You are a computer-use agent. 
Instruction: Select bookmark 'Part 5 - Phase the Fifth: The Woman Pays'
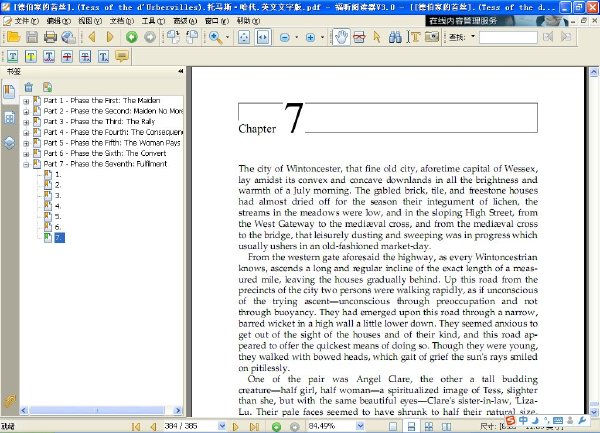[x=112, y=143]
